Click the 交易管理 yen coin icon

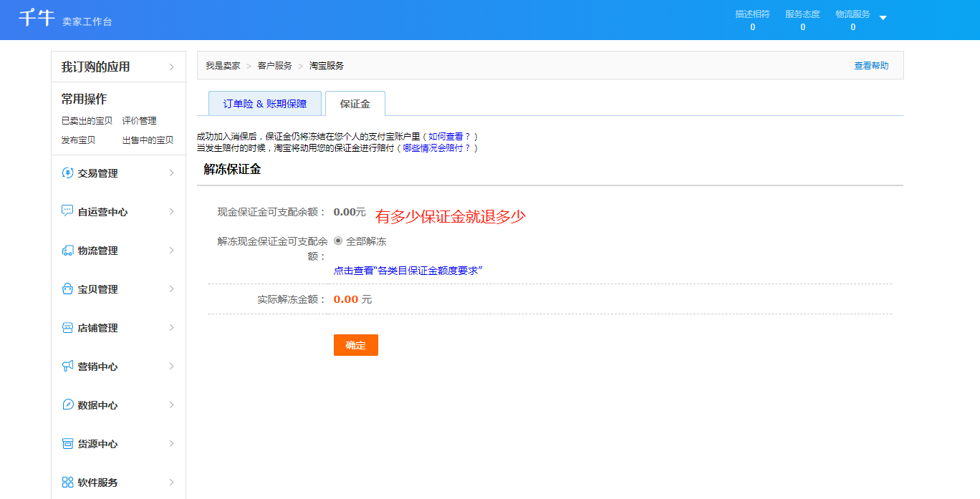[x=67, y=173]
